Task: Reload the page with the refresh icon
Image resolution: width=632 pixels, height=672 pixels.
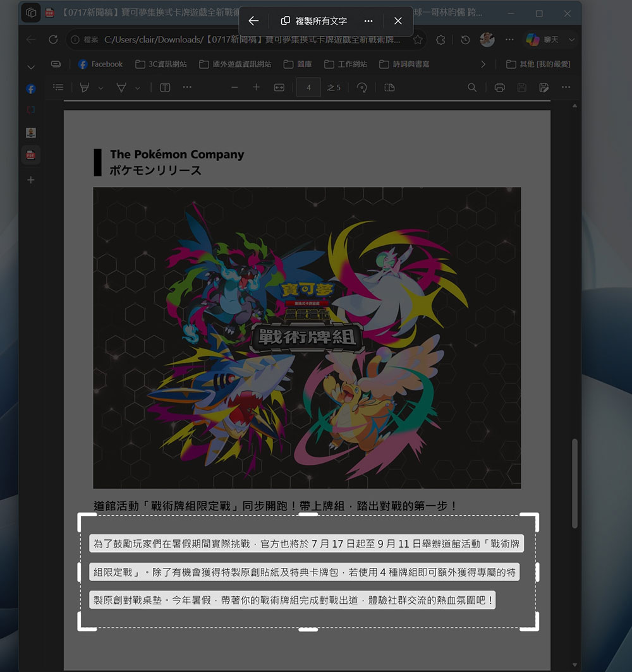Action: click(x=53, y=39)
